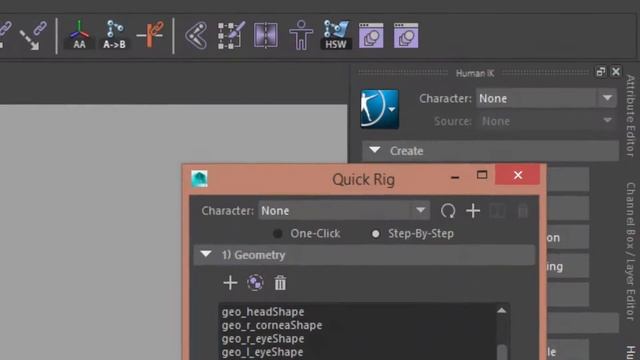
Task: Select geo_headShape in the geometry list
Action: [x=263, y=312]
